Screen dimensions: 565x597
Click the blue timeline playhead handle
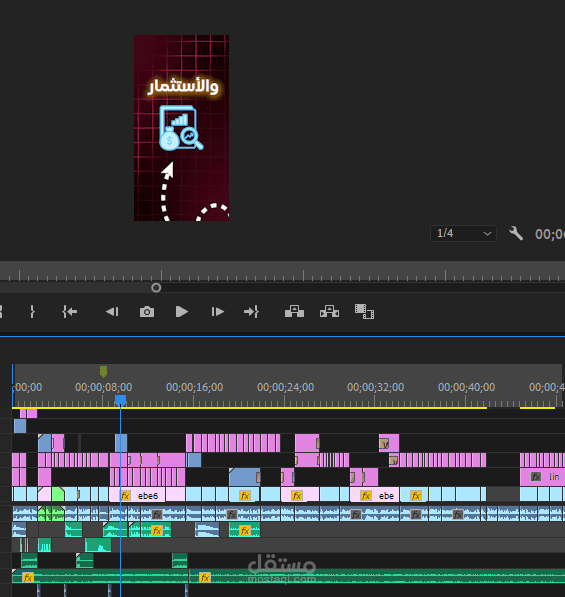pos(120,400)
